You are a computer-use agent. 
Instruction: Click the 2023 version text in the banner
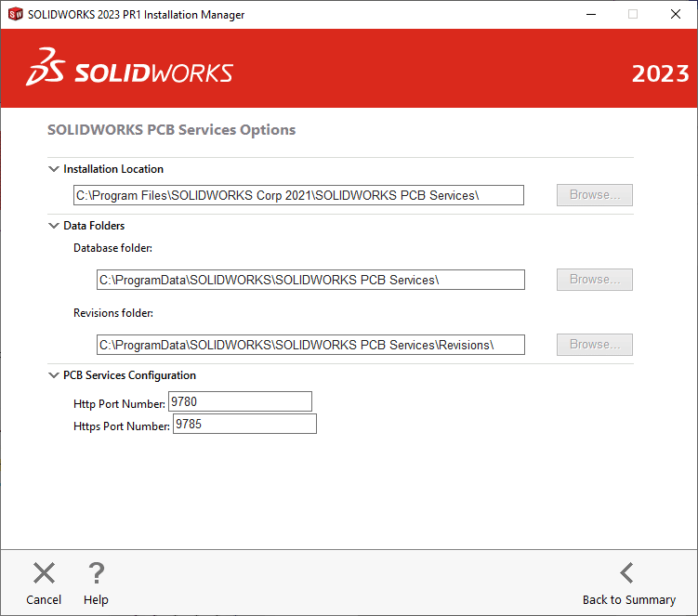pos(661,73)
